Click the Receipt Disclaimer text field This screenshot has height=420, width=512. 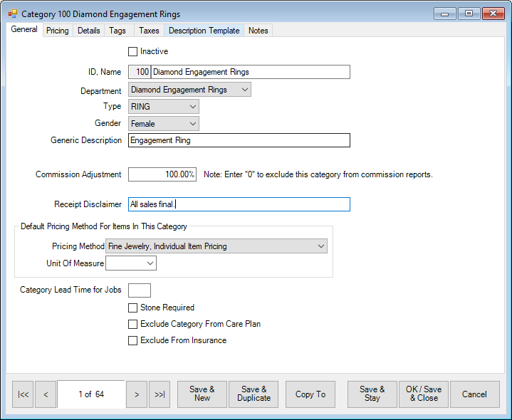[239, 204]
